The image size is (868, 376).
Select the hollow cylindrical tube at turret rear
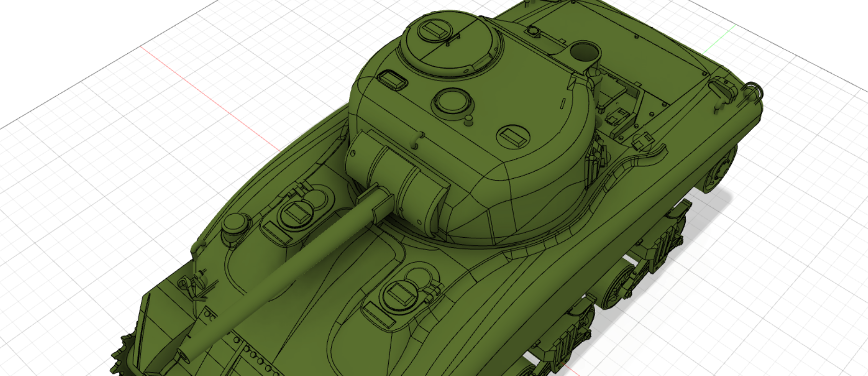pyautogui.click(x=584, y=51)
